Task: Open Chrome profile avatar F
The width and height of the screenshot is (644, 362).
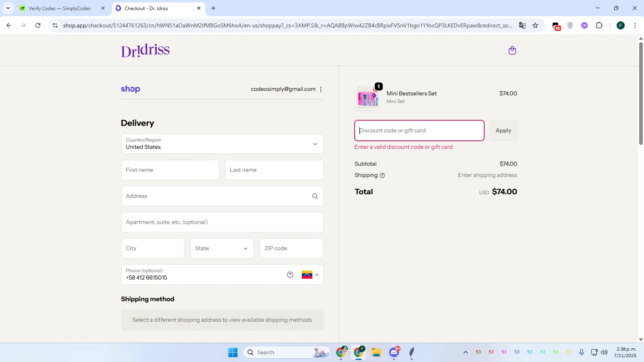Action: [x=620, y=26]
